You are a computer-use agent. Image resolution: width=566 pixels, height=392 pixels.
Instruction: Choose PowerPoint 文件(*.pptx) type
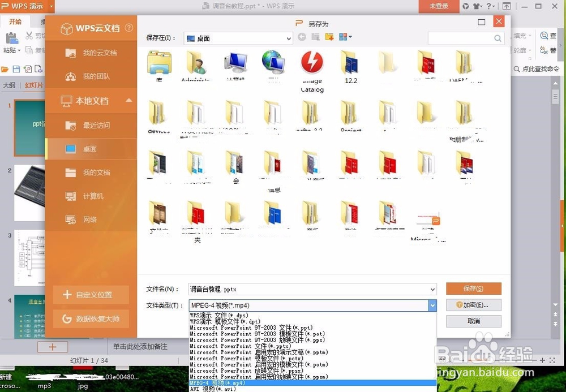tap(312, 346)
